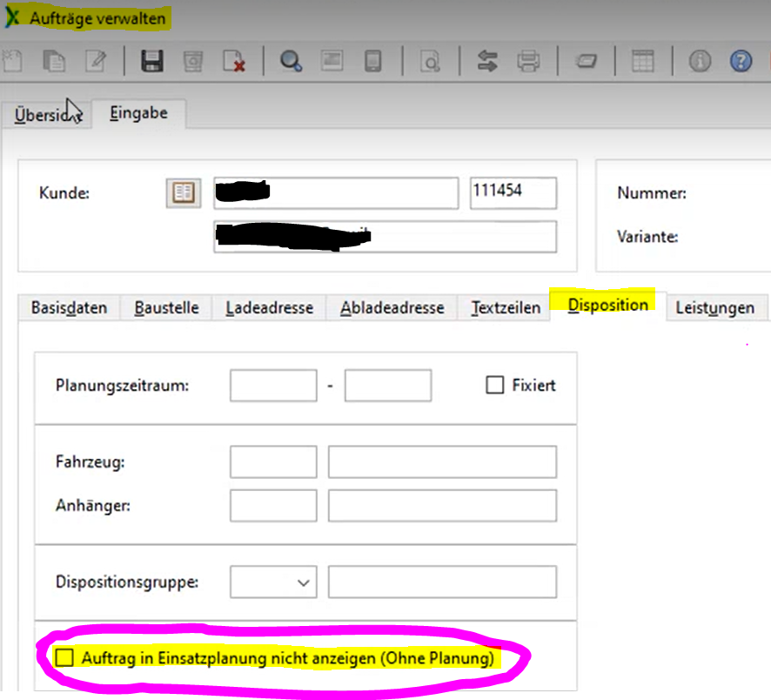Enable the Fixiert checkbox
The width and height of the screenshot is (771, 700).
[495, 385]
